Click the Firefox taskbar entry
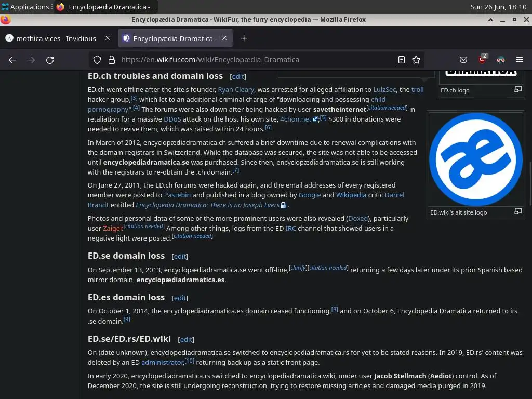The height and width of the screenshot is (399, 532). 106,7
